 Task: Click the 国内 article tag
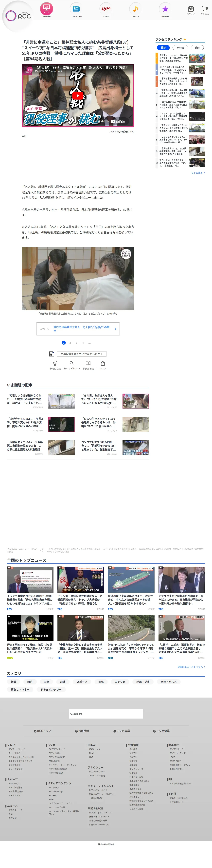[x=24, y=136]
